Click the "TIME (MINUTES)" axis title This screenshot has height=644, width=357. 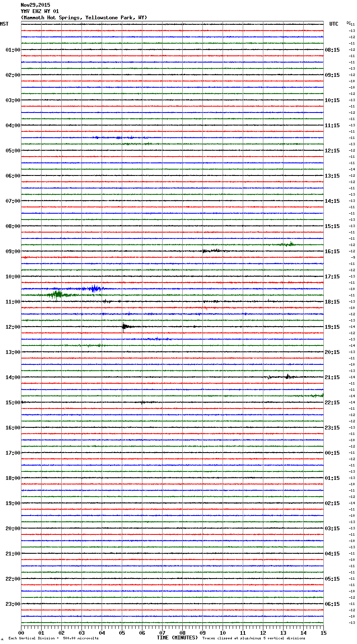click(x=177, y=638)
